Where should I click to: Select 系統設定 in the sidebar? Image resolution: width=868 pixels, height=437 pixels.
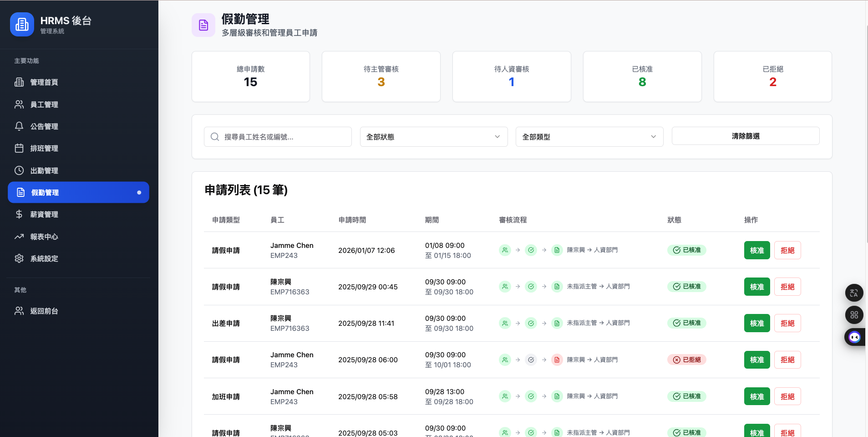[44, 258]
